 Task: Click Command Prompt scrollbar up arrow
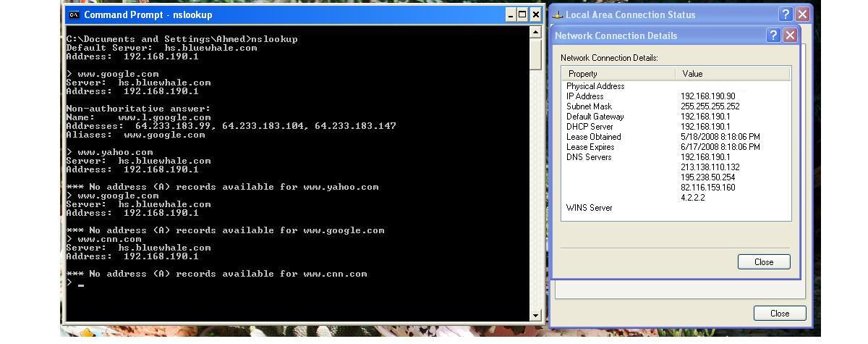point(535,32)
